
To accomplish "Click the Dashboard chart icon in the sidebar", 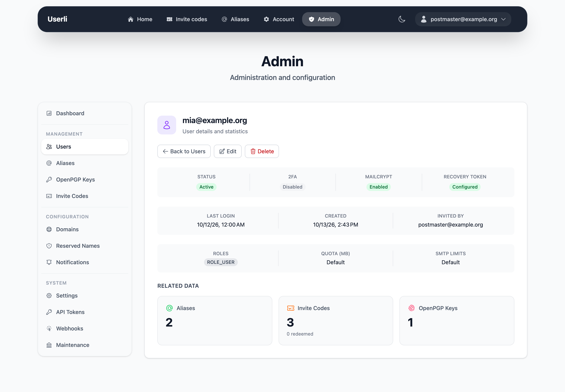I will 49,113.
